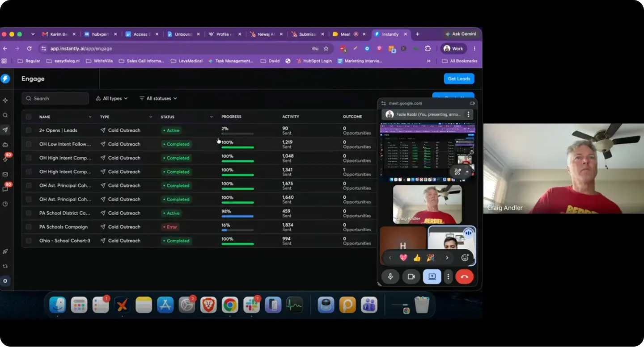Viewport: 644px width, 347px height.
Task: Switch to the hubxpert browser tab
Action: click(101, 34)
